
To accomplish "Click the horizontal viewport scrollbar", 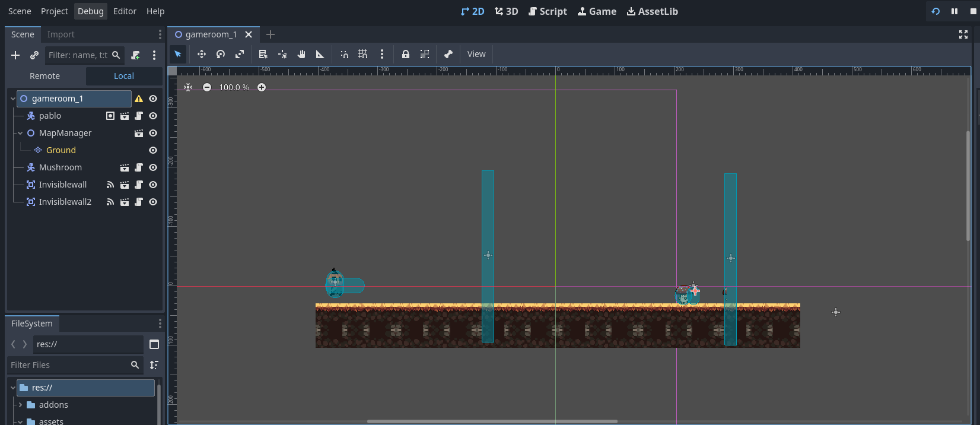I will tap(492, 421).
